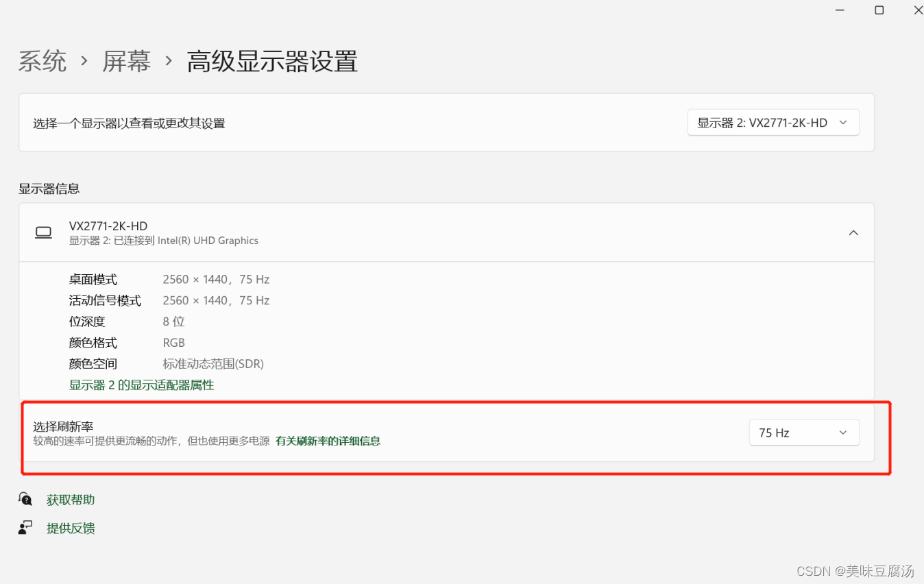Click the 显示器信息 section heading
Image resolution: width=924 pixels, height=584 pixels.
pyautogui.click(x=49, y=188)
